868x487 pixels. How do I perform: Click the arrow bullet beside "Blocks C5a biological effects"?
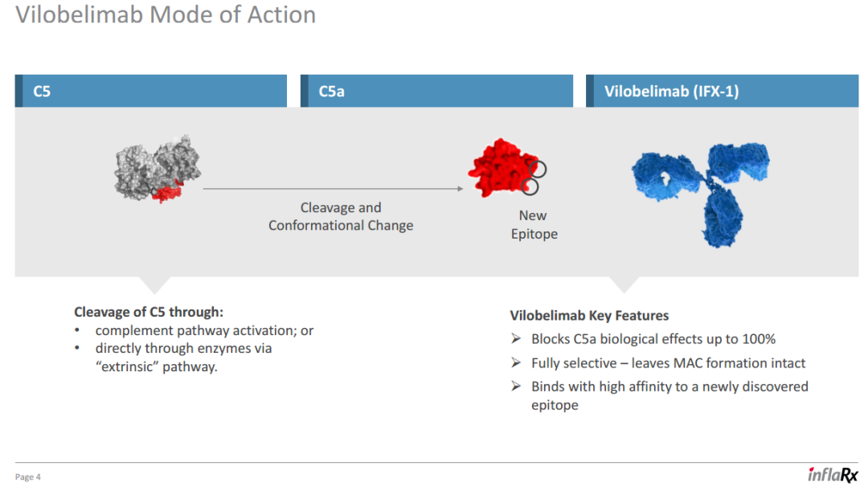[516, 339]
